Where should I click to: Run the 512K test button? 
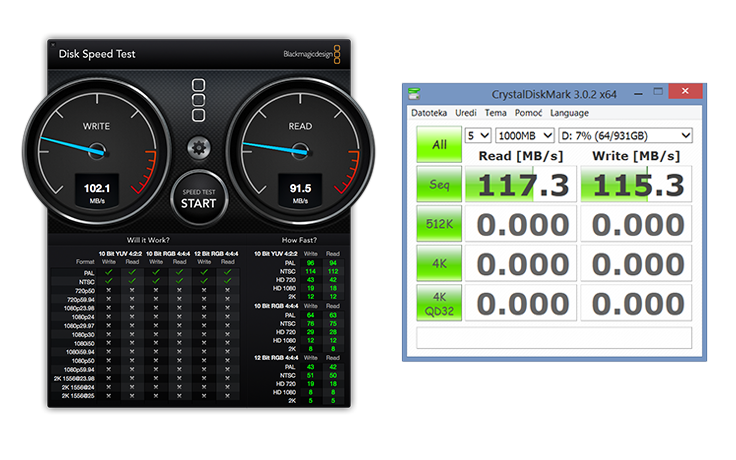[x=439, y=224]
